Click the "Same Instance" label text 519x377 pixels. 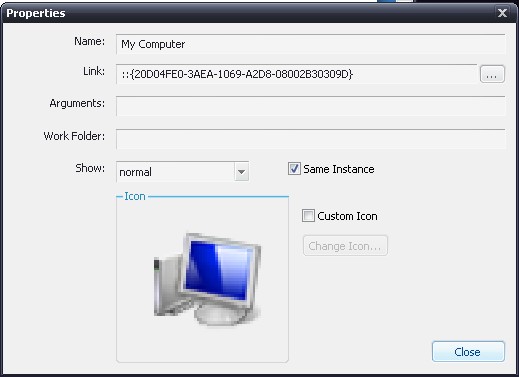click(x=339, y=169)
